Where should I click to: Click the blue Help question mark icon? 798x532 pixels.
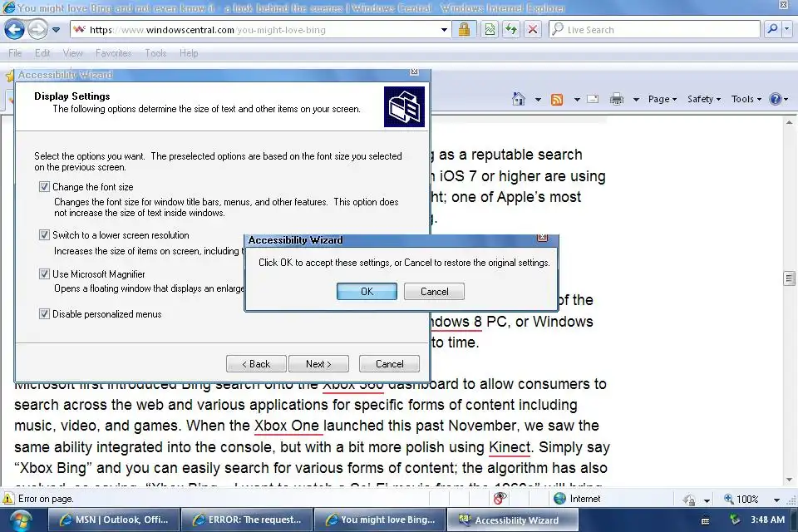coord(776,99)
